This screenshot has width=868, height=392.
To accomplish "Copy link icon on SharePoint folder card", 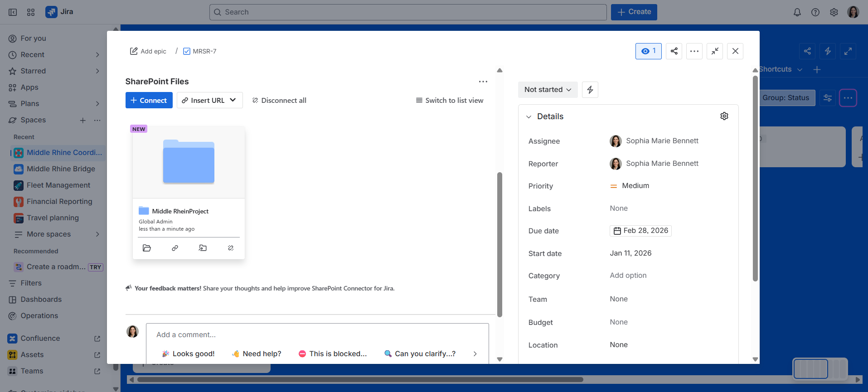I will (x=175, y=248).
